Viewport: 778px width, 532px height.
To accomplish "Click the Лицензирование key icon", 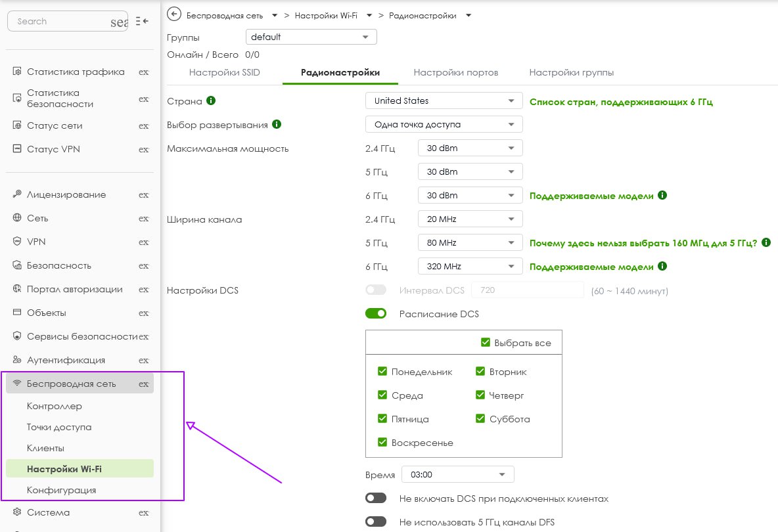I will click(x=17, y=194).
